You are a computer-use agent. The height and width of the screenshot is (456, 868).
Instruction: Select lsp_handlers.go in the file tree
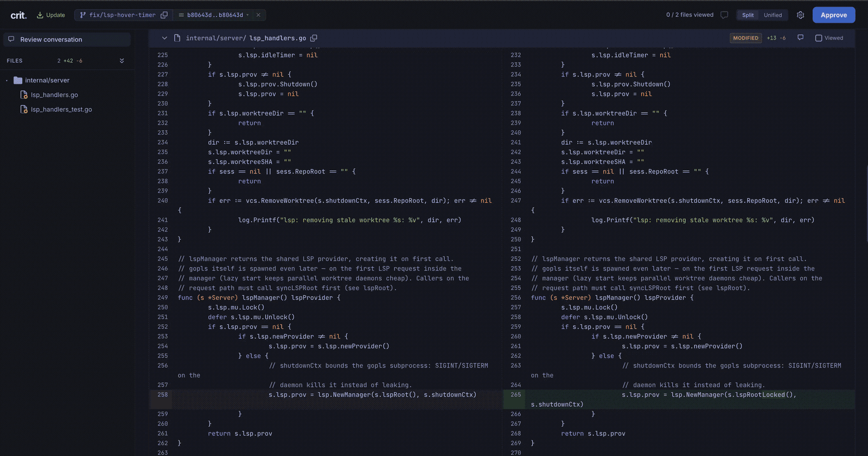[x=54, y=95]
